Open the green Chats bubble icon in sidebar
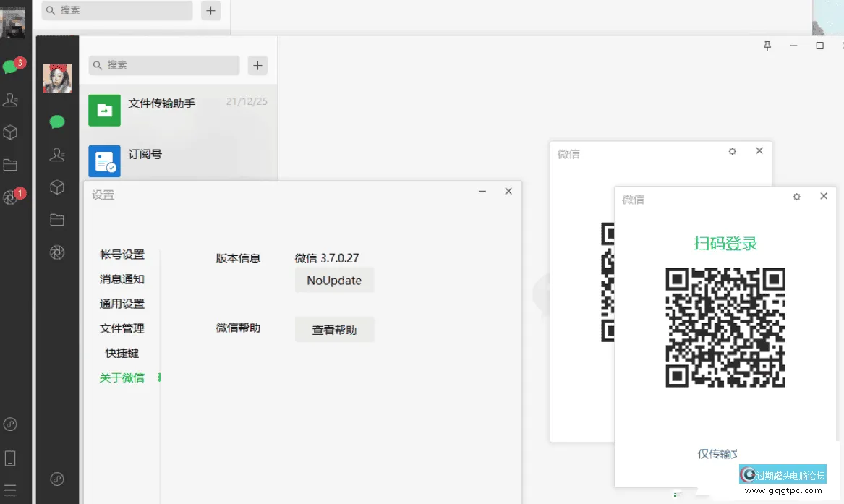Image resolution: width=844 pixels, height=504 pixels. pyautogui.click(x=57, y=121)
